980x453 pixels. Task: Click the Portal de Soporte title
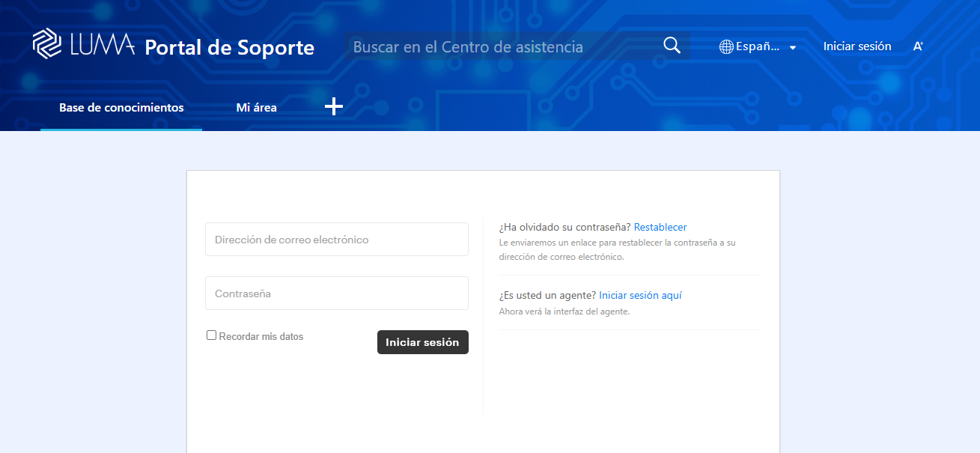tap(229, 47)
